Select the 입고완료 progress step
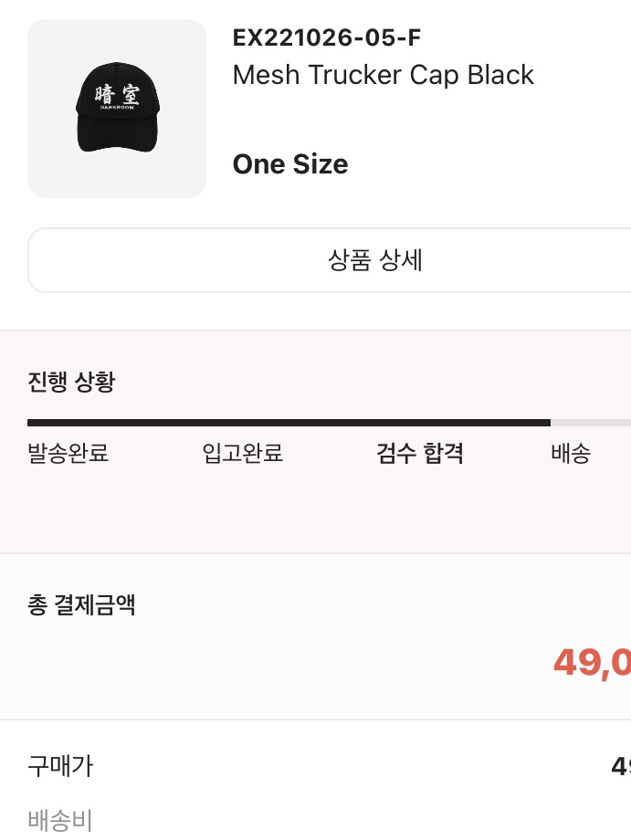Screen dimensions: 631x840 point(243,453)
